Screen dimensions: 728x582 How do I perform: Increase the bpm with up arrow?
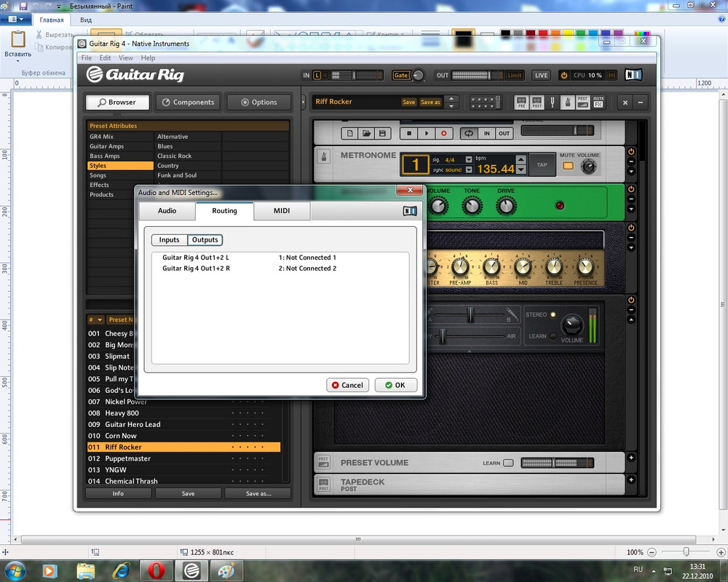click(521, 159)
